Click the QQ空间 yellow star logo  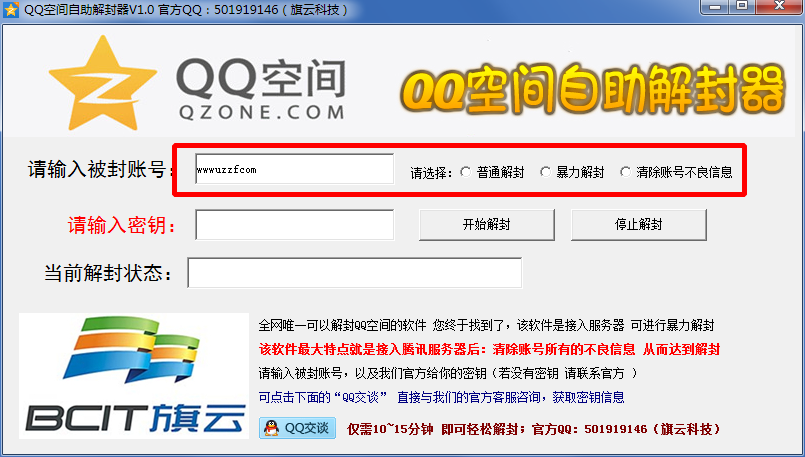coord(103,83)
